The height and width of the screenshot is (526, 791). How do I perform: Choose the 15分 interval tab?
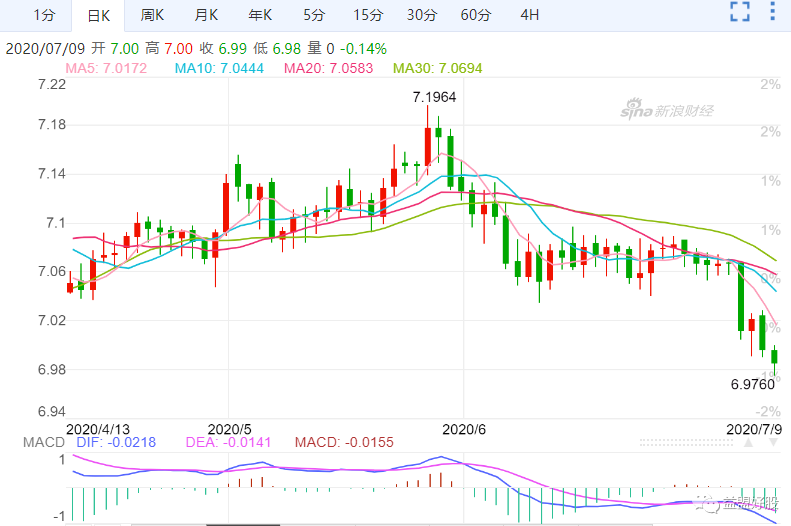tap(367, 15)
